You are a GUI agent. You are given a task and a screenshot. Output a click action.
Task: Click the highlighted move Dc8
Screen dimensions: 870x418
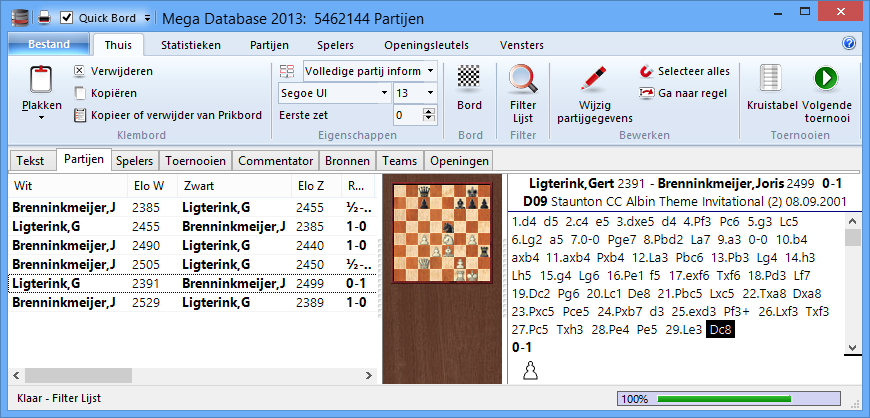721,330
